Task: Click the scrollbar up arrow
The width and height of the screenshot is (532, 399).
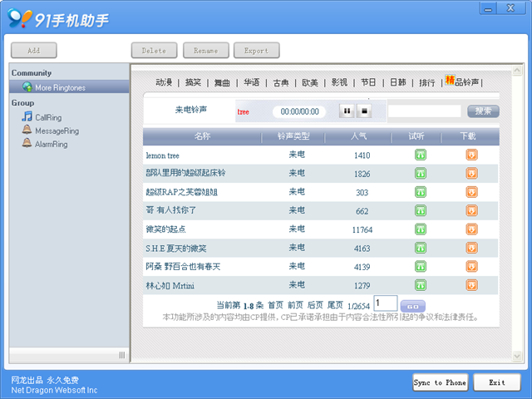Action: (x=517, y=70)
